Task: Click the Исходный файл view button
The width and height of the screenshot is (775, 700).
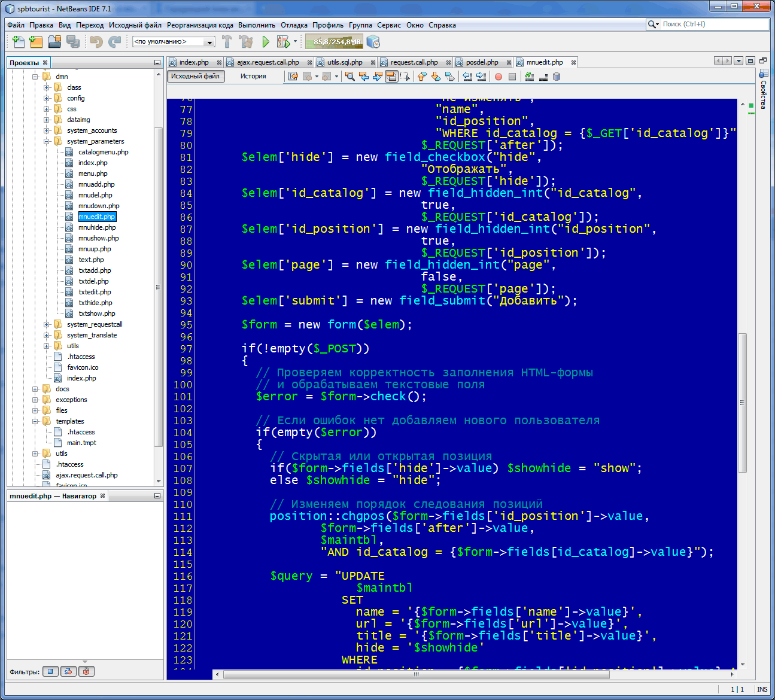Action: click(196, 76)
